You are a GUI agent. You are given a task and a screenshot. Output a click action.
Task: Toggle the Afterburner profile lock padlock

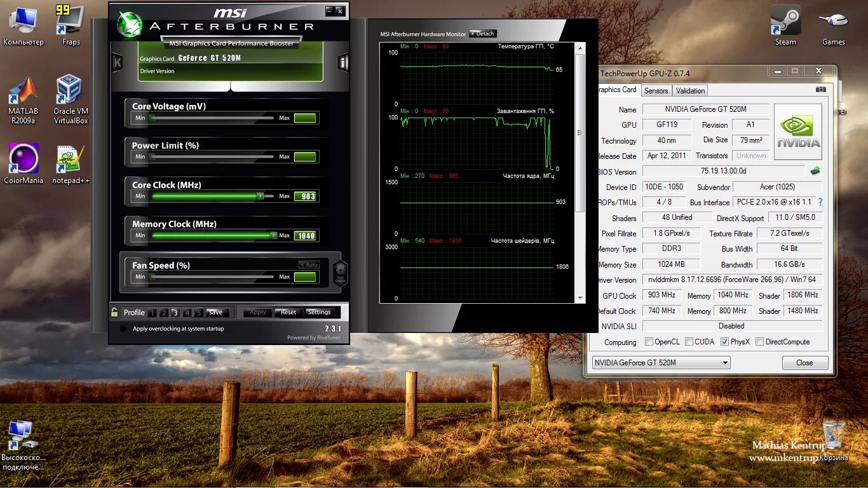click(114, 312)
